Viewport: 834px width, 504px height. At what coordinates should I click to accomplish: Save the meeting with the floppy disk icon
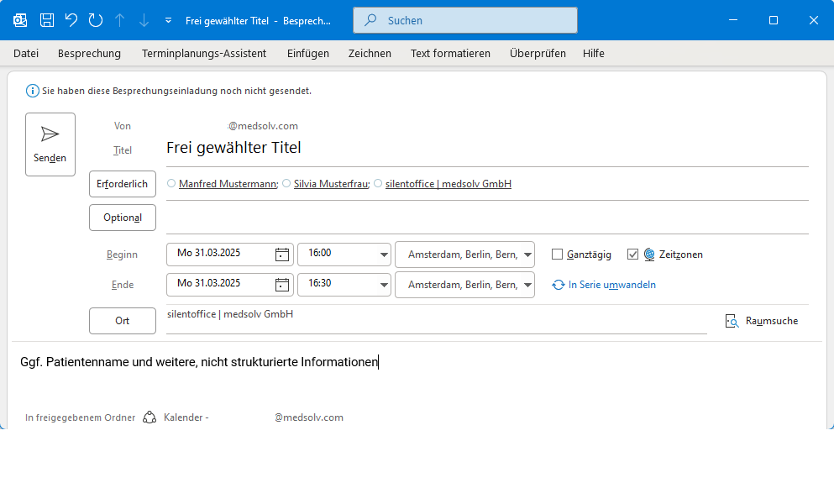[47, 20]
